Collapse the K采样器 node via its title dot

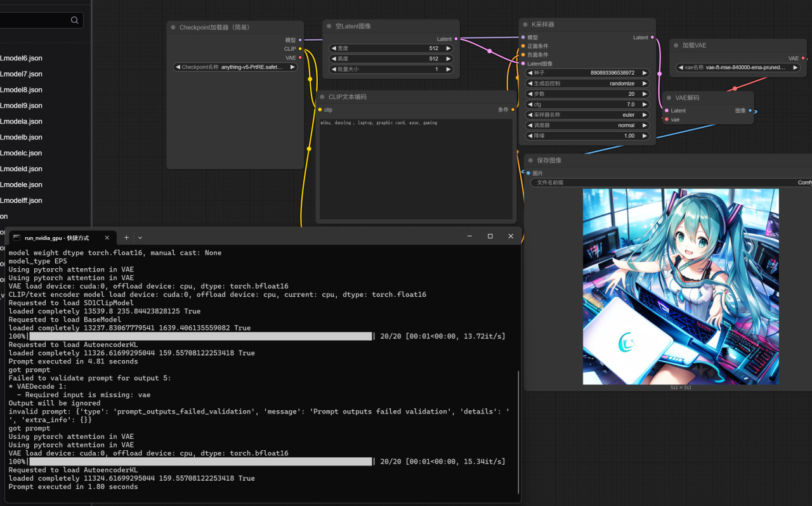click(524, 24)
